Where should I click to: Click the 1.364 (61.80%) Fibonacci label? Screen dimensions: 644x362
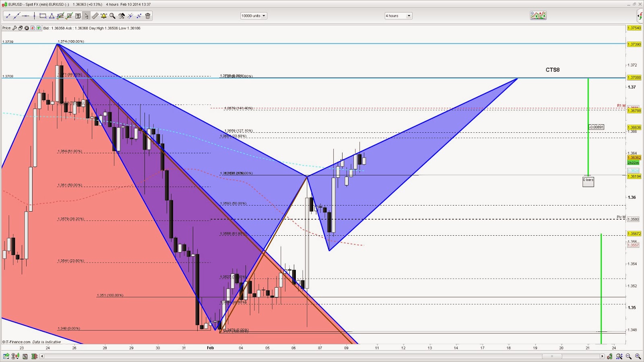70,151
